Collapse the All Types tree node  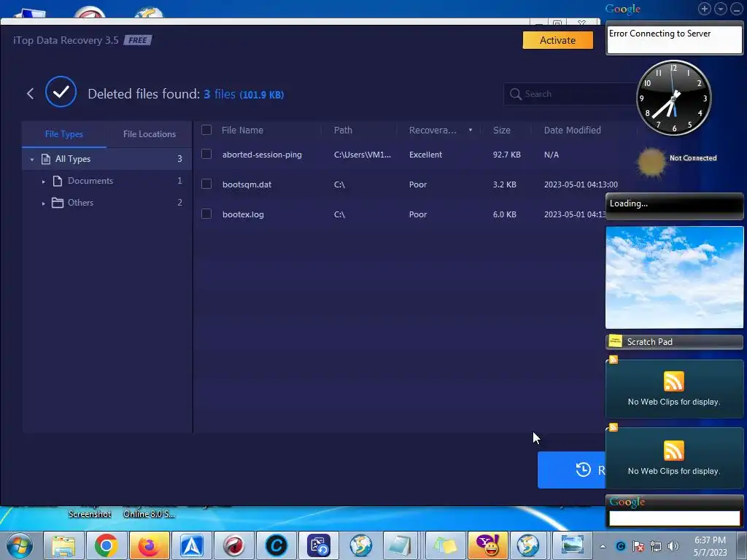click(x=32, y=160)
